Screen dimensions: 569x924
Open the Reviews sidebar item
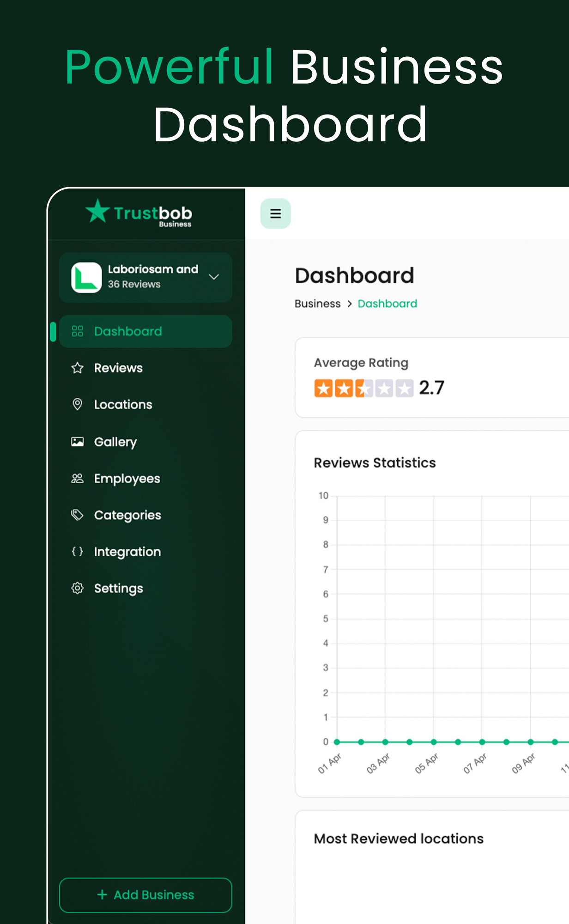[145, 368]
